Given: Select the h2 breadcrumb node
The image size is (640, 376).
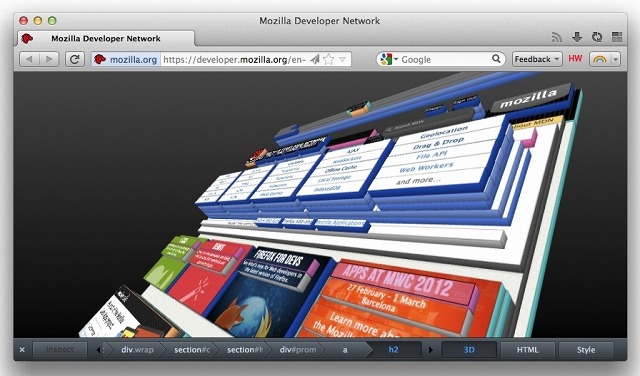Looking at the screenshot, I should click(x=393, y=350).
